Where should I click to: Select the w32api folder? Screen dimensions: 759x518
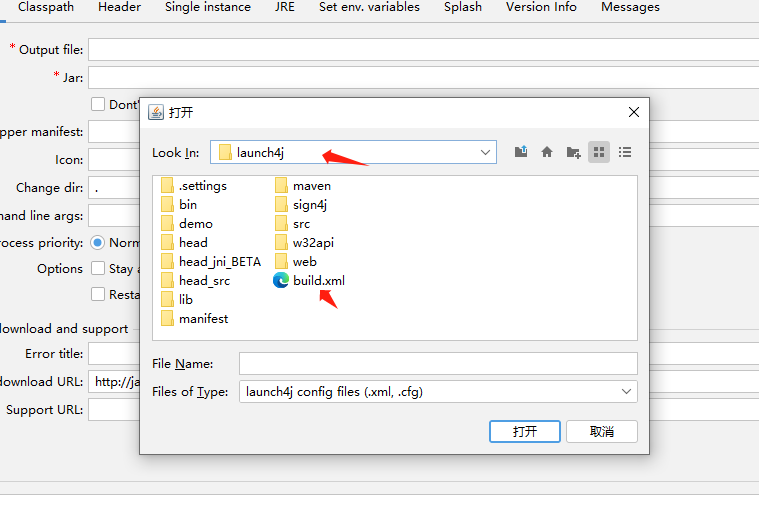304,243
